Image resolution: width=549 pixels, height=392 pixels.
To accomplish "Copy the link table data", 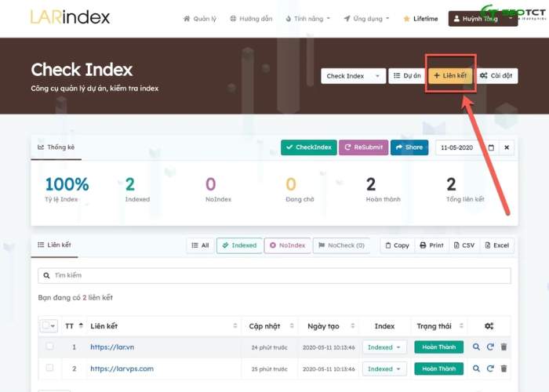I will click(398, 245).
